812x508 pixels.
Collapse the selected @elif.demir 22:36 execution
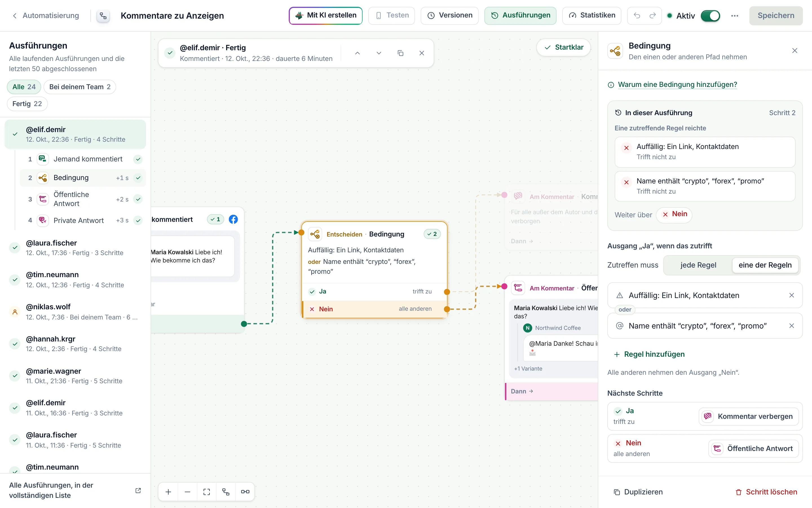pos(75,134)
